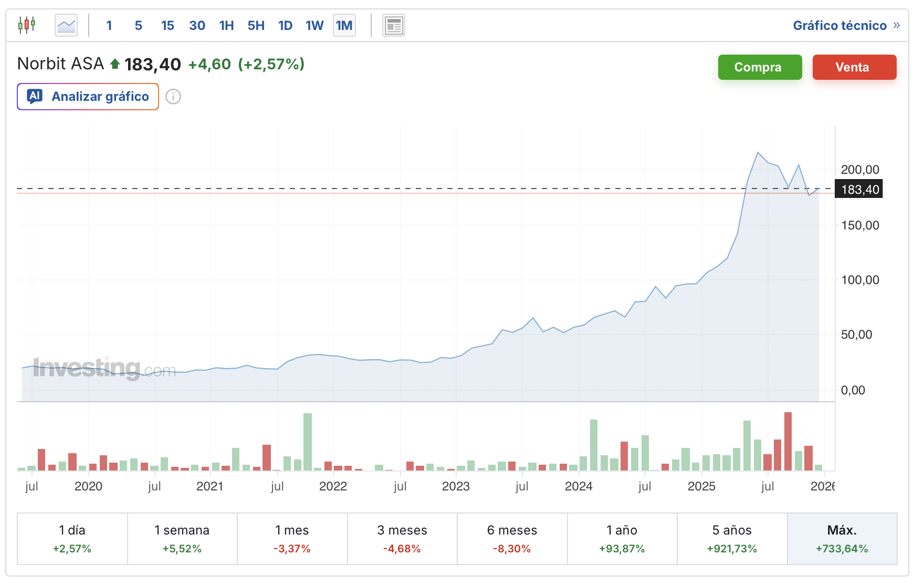Click the 183,40 current price label on axis

(x=859, y=190)
